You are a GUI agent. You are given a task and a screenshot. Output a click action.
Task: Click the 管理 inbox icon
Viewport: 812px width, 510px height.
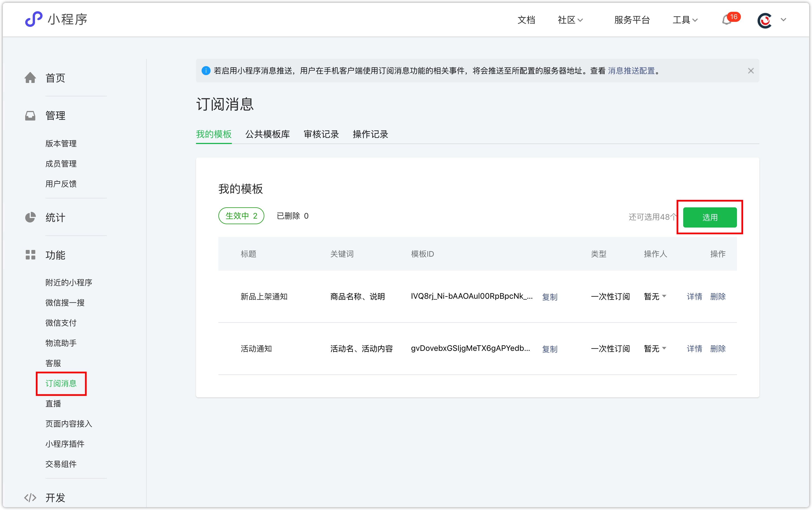coord(30,115)
